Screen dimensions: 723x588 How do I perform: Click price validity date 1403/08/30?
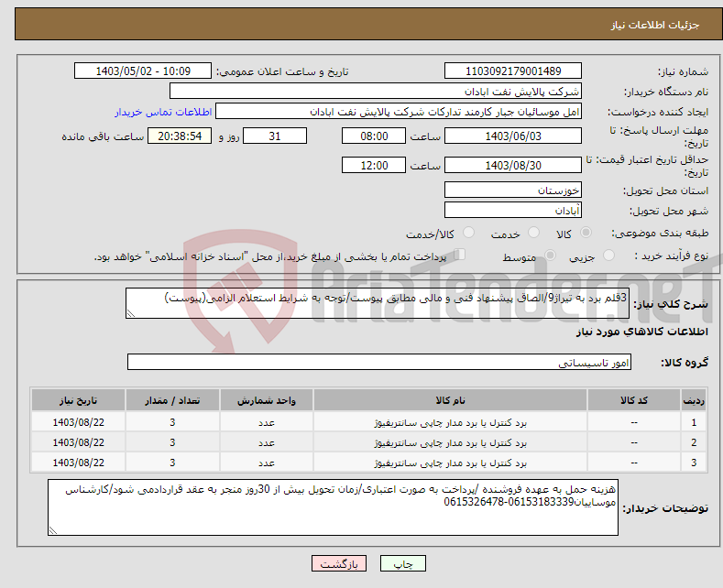[513, 165]
